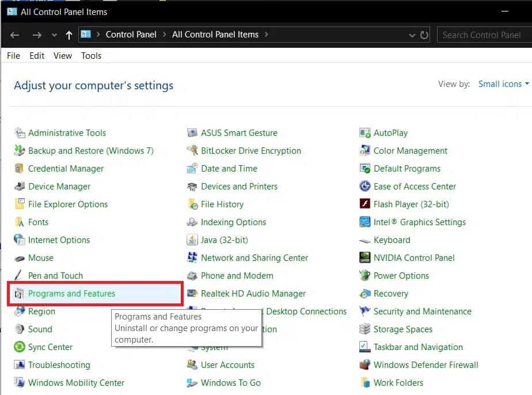Expand chevron before Control Panel breadcrumb
This screenshot has width=532, height=395.
tap(98, 35)
